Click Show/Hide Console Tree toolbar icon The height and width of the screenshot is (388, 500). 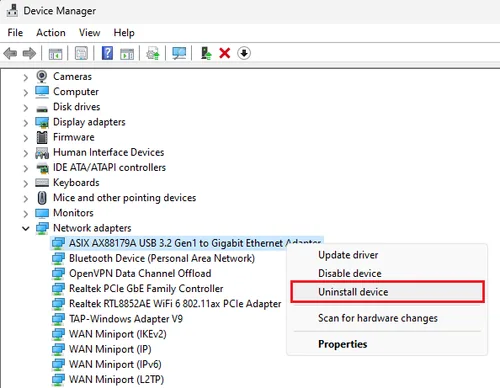tap(55, 53)
